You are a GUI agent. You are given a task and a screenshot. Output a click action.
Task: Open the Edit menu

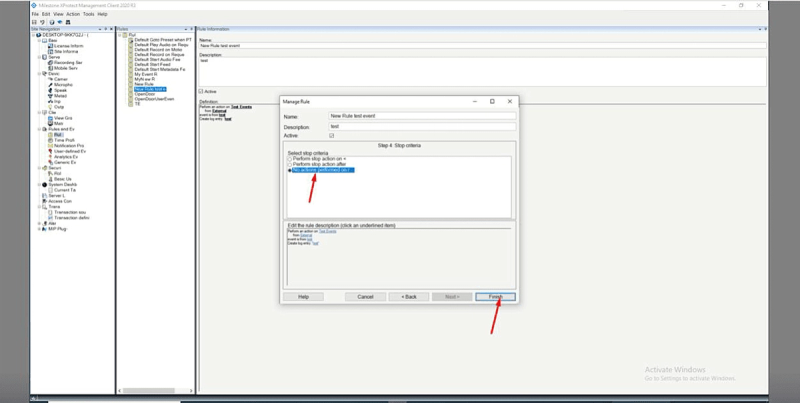(x=46, y=14)
